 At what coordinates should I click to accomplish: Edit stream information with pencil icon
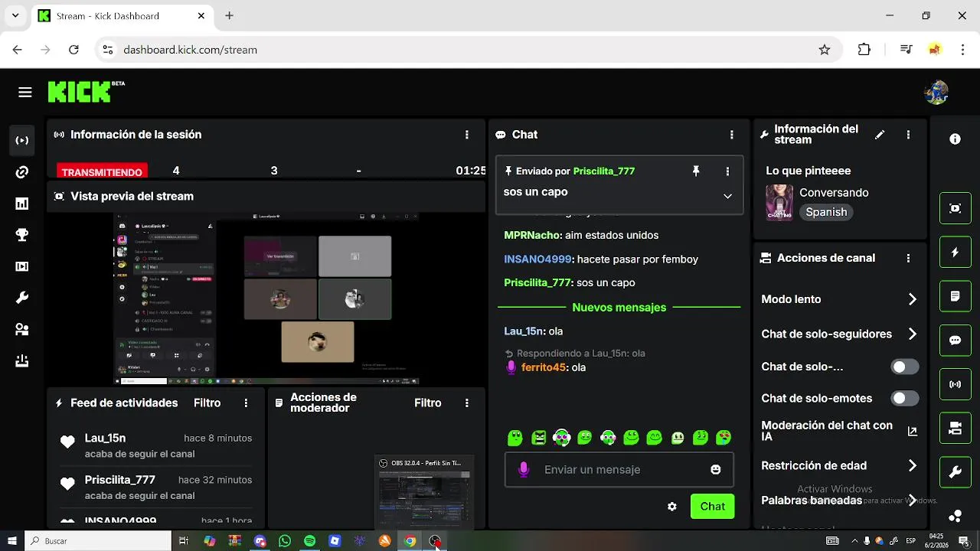pos(880,135)
